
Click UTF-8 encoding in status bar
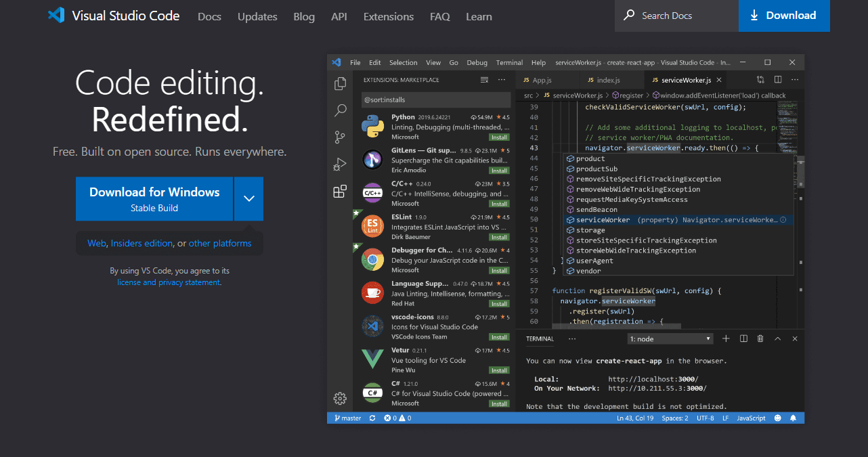pos(705,418)
